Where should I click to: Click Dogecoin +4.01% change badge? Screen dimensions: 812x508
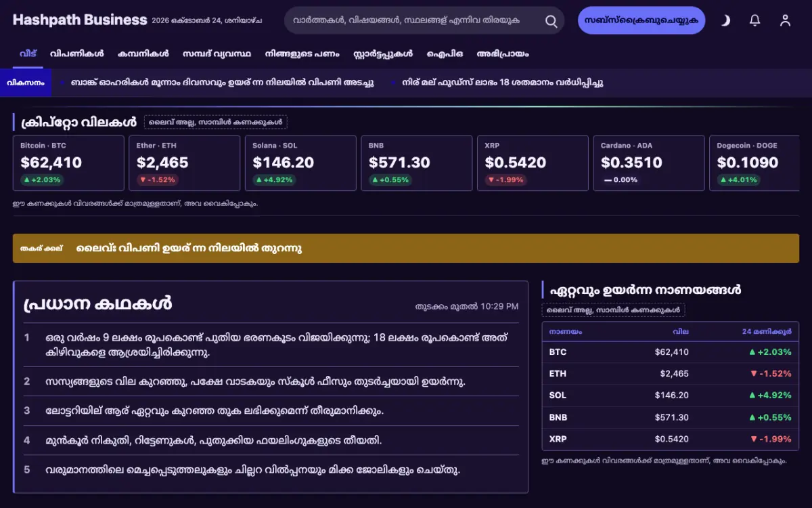(x=739, y=180)
